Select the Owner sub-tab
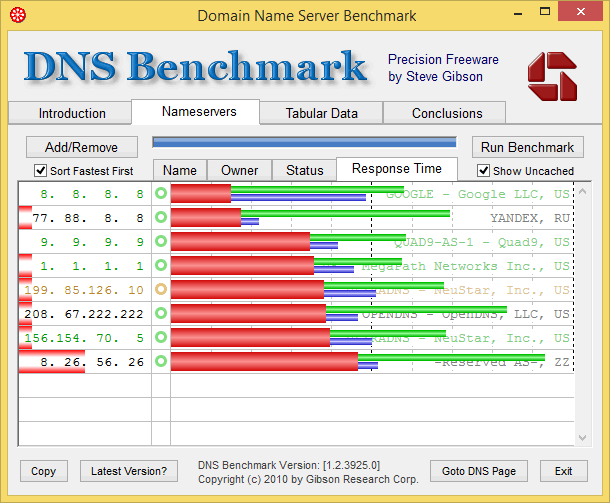 pyautogui.click(x=239, y=170)
